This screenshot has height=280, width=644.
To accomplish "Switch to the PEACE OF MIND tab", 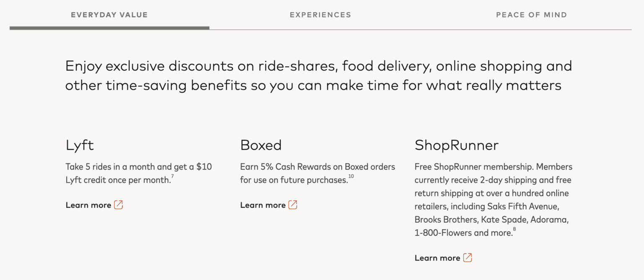I will point(531,15).
